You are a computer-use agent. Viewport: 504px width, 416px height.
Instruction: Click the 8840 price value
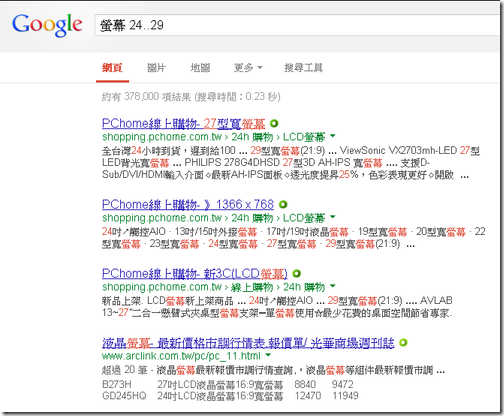pyautogui.click(x=305, y=384)
